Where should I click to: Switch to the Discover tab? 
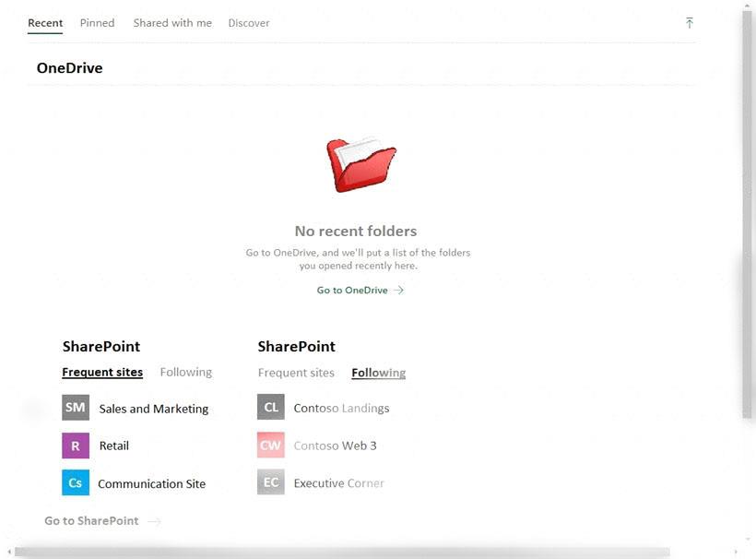(249, 23)
